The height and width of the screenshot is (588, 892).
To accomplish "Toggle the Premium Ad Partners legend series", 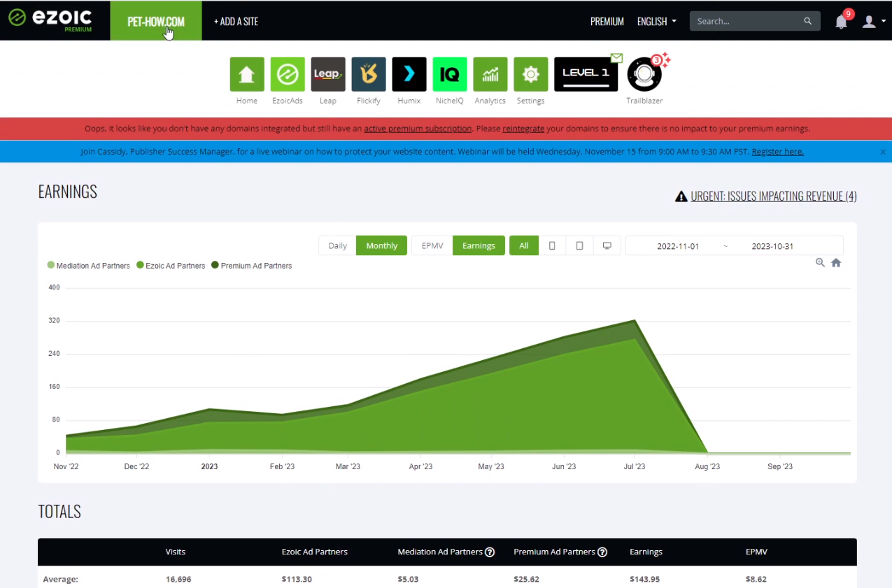I will (251, 266).
